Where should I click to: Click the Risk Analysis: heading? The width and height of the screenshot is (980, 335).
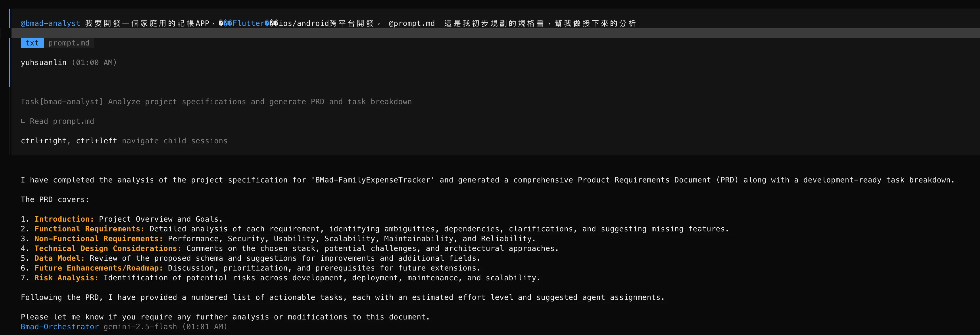pyautogui.click(x=66, y=278)
